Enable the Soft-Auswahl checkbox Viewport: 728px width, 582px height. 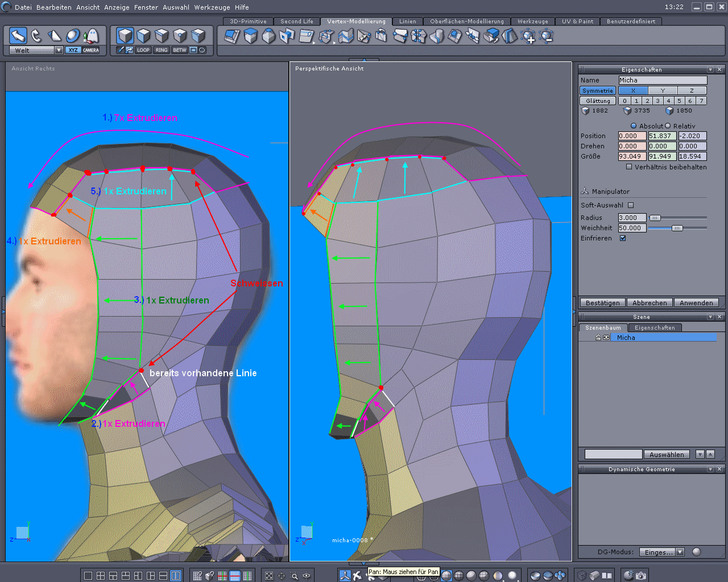(631, 205)
